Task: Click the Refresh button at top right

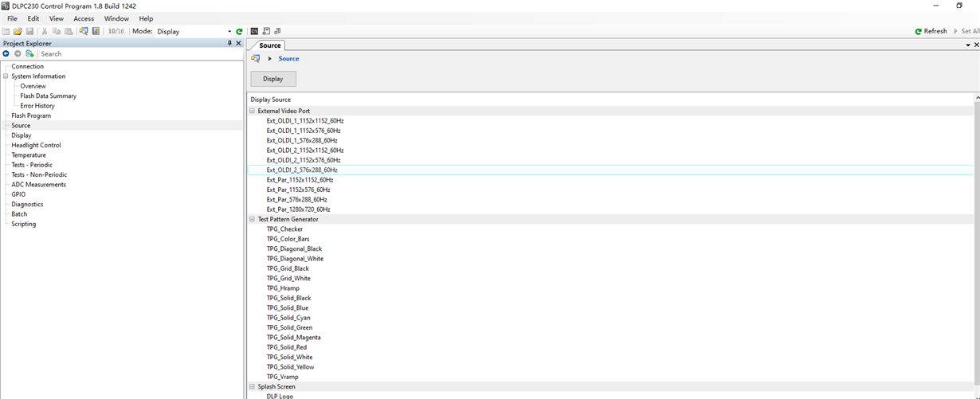Action: coord(931,31)
